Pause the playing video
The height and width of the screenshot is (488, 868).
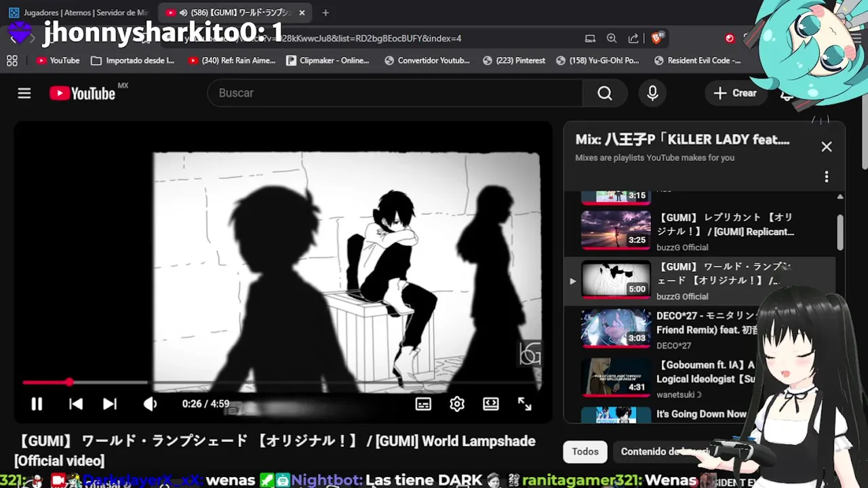(x=37, y=404)
